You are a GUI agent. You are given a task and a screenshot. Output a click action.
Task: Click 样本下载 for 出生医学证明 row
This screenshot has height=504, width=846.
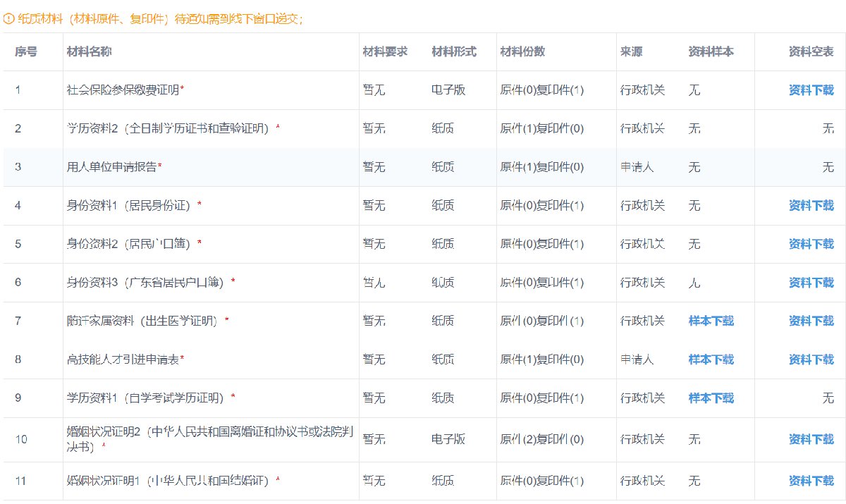(x=711, y=321)
